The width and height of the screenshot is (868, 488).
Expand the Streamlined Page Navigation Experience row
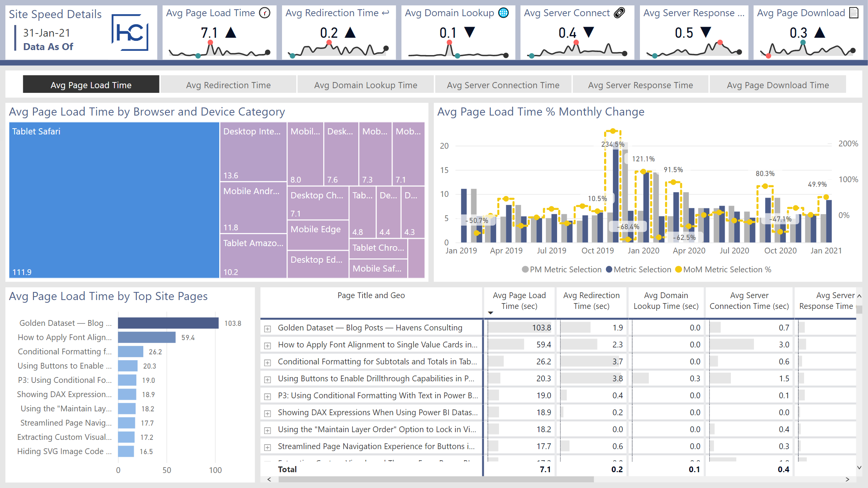pyautogui.click(x=267, y=447)
